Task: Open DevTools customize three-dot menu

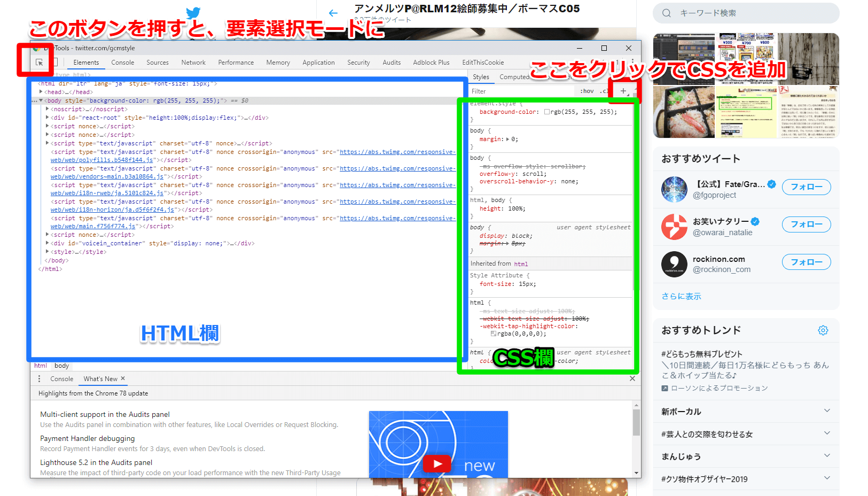Action: click(x=633, y=62)
